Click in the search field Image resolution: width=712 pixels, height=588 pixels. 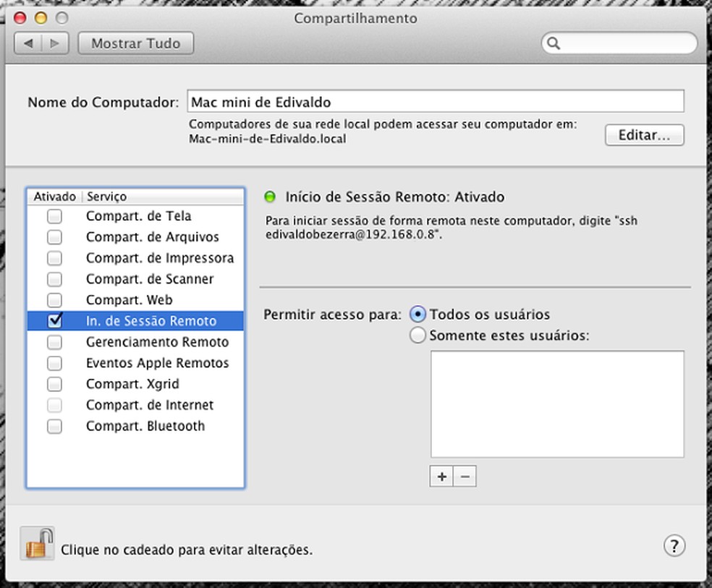point(619,43)
